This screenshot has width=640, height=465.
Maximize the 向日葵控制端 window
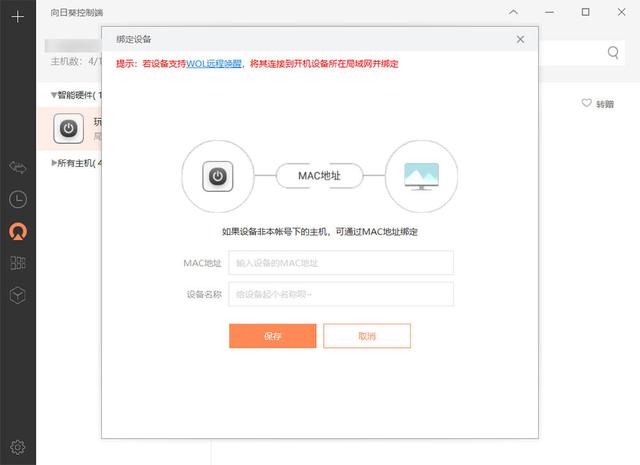[585, 12]
